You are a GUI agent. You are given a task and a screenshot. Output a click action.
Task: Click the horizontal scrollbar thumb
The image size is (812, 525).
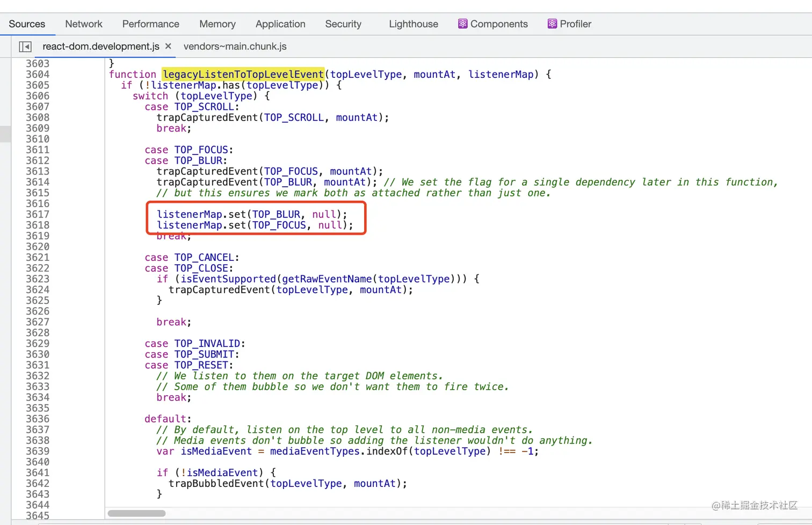click(x=136, y=513)
